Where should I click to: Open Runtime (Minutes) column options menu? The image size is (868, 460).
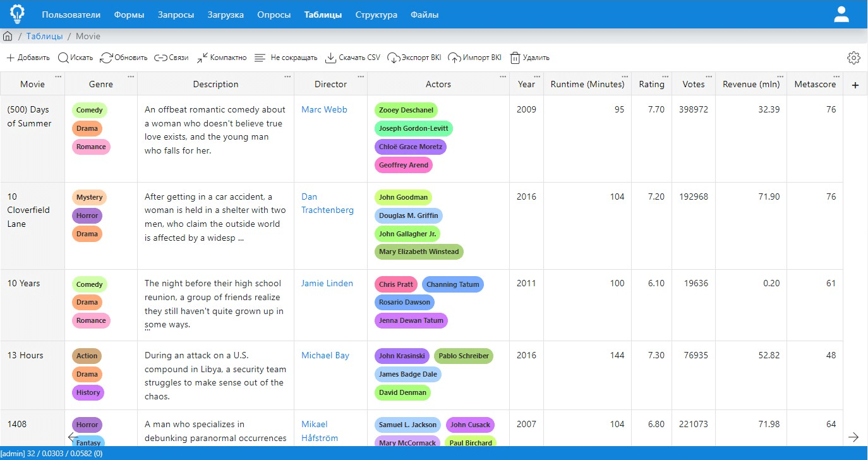pos(625,76)
